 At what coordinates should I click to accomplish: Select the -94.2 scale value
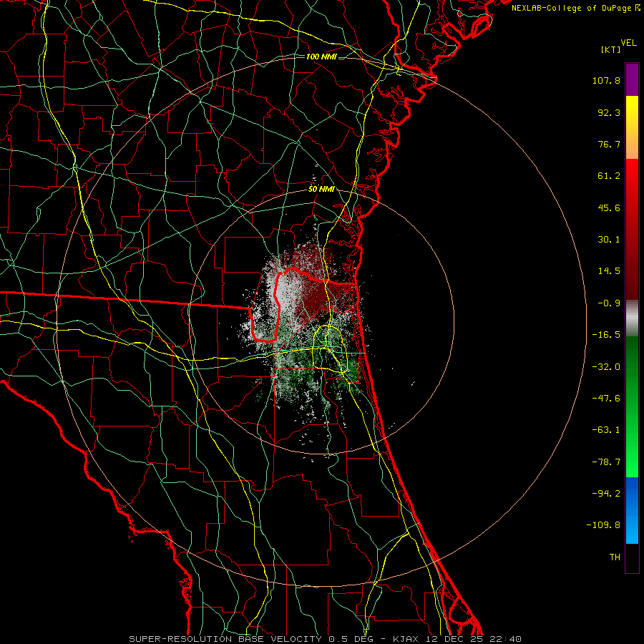pos(606,494)
